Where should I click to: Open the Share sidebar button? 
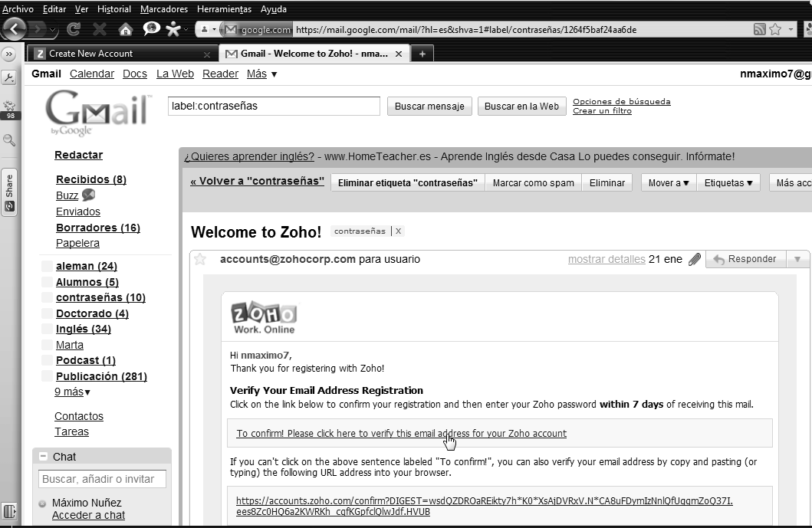click(9, 192)
